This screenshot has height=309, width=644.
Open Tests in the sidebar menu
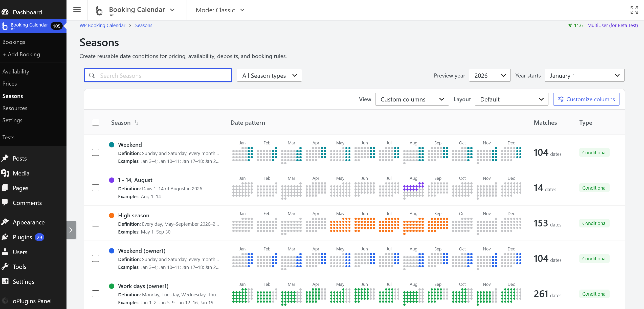click(8, 137)
